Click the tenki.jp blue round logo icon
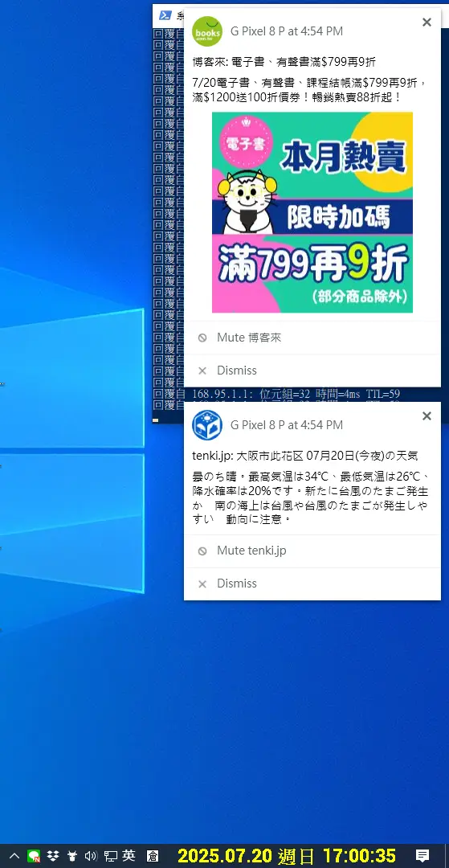The width and height of the screenshot is (449, 868). click(206, 425)
